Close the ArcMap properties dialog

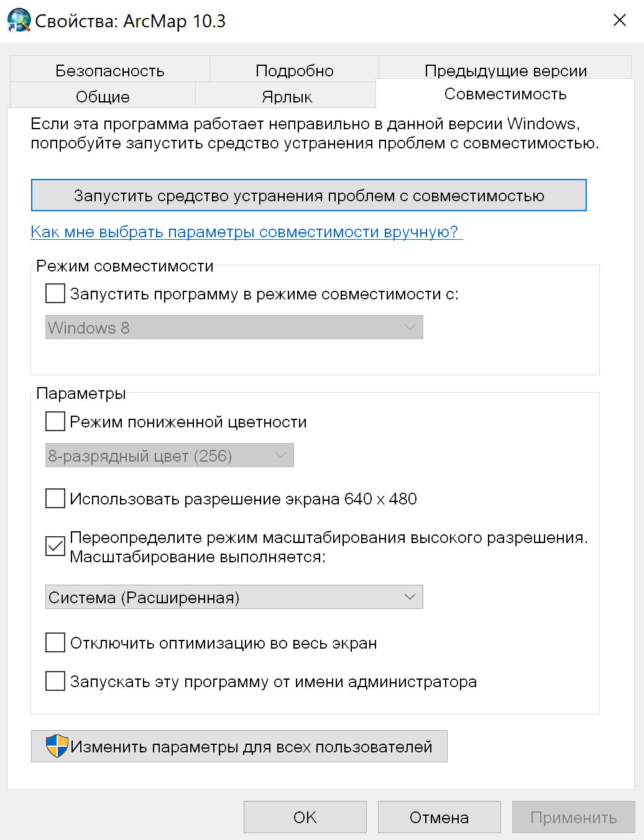(619, 21)
